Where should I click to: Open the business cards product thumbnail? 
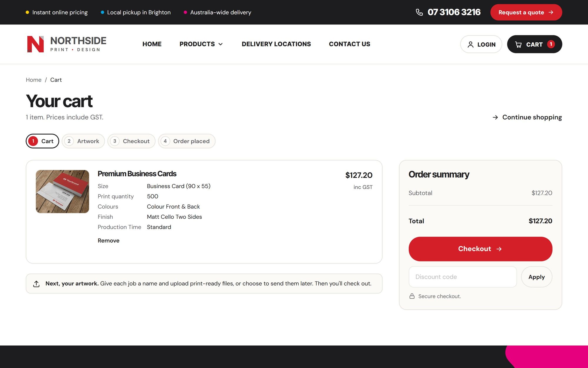coord(62,191)
